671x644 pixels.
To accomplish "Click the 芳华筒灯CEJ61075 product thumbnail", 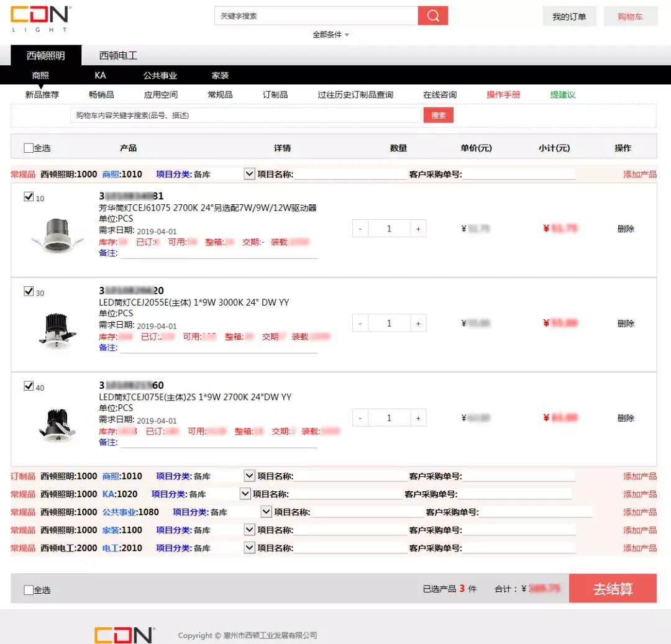I will click(x=57, y=235).
